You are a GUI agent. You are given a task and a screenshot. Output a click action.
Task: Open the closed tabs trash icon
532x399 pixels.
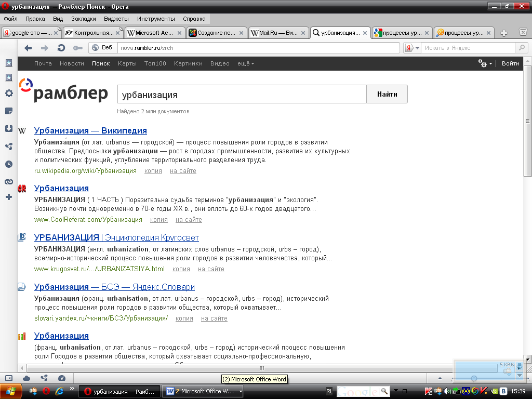(x=523, y=32)
